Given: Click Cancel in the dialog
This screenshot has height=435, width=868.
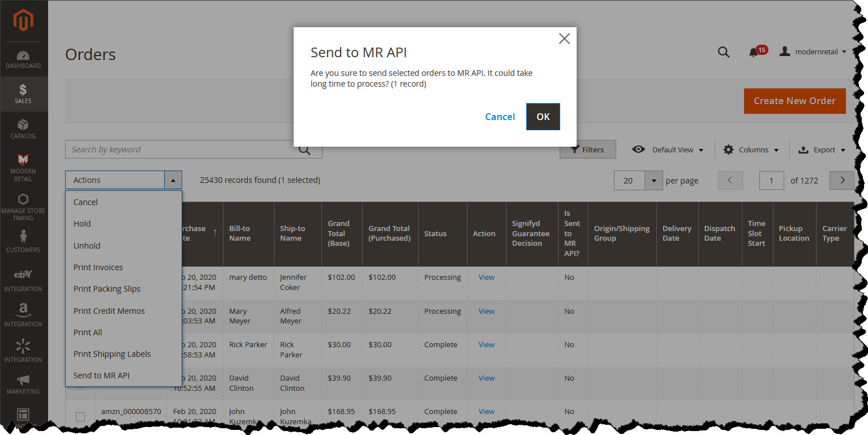Looking at the screenshot, I should 500,117.
